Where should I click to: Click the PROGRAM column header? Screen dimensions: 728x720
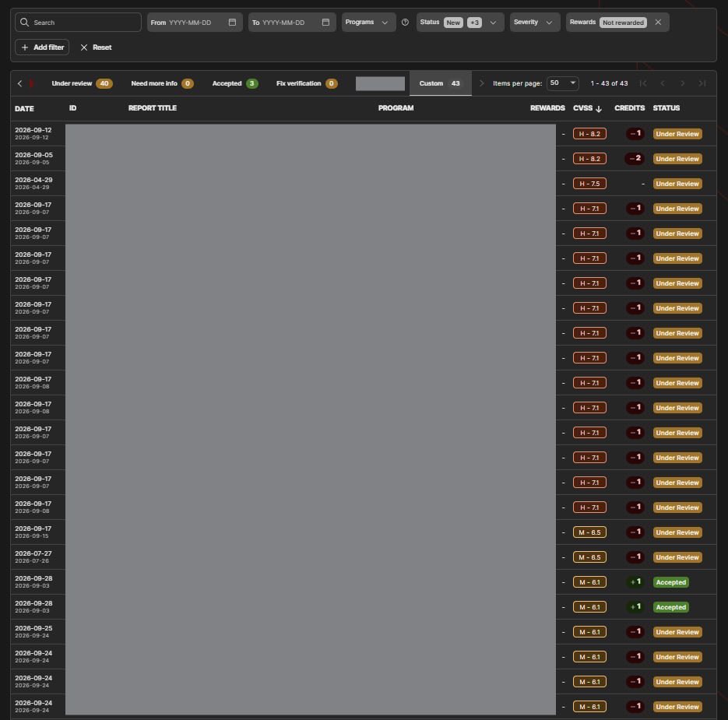[x=396, y=108]
